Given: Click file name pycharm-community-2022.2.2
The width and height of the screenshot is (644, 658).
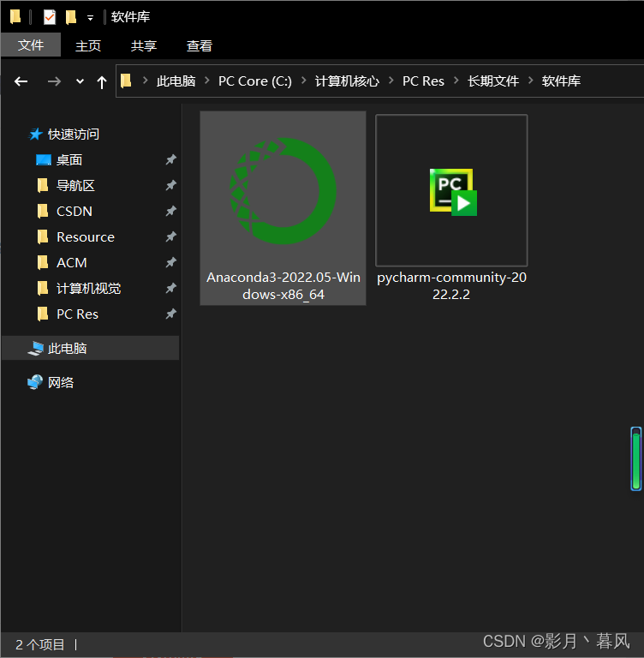Looking at the screenshot, I should (x=451, y=286).
